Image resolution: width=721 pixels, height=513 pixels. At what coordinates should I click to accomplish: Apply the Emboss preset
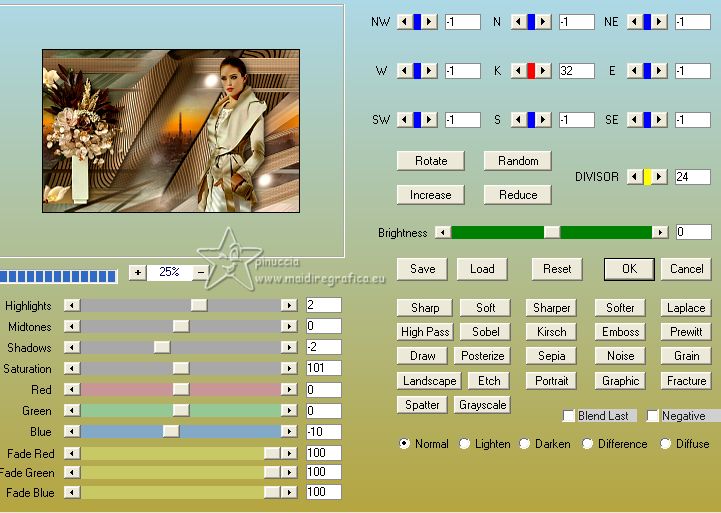(x=620, y=332)
